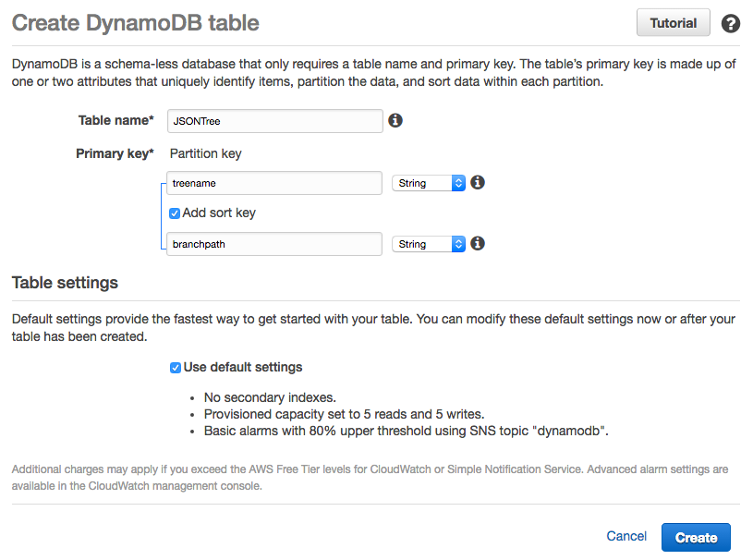This screenshot has height=560, width=753.
Task: Click the Primary key* label
Action: (115, 153)
